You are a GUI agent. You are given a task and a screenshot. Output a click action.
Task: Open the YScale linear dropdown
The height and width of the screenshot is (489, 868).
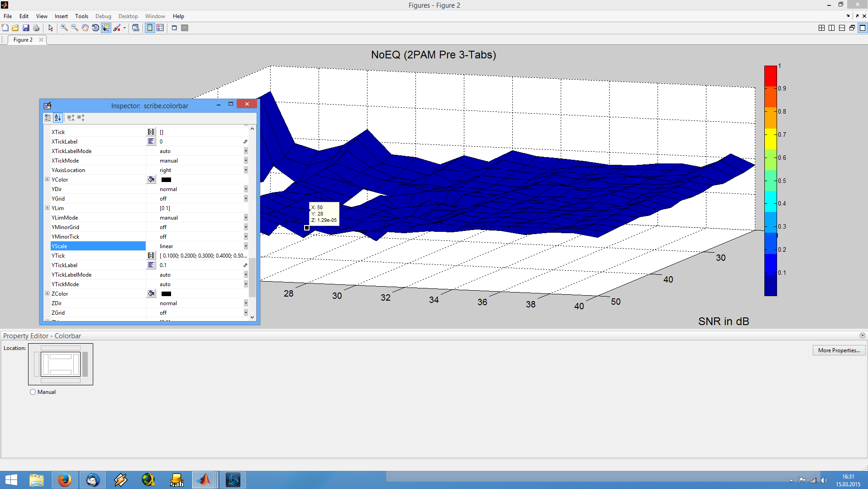click(246, 246)
